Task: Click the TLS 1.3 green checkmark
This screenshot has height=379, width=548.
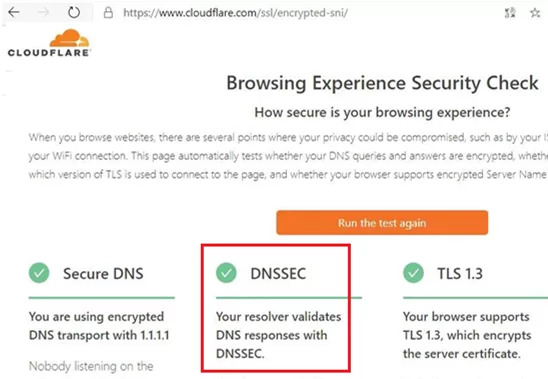Action: click(x=413, y=273)
